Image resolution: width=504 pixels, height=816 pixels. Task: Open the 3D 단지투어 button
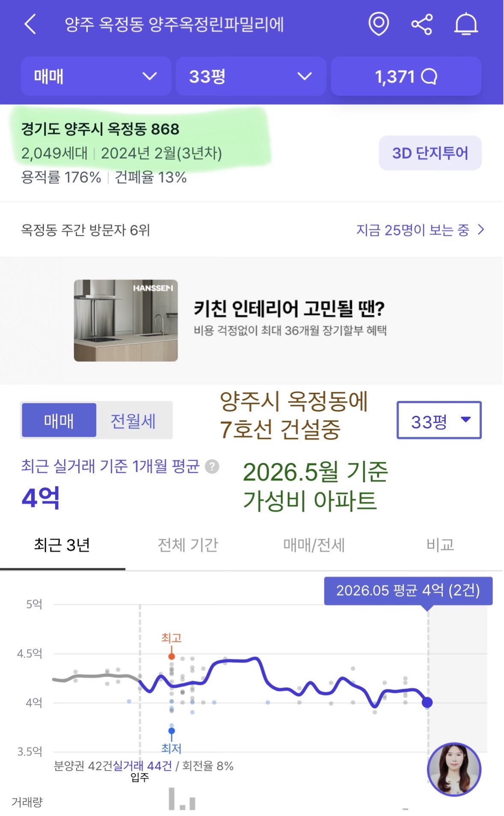tap(430, 153)
